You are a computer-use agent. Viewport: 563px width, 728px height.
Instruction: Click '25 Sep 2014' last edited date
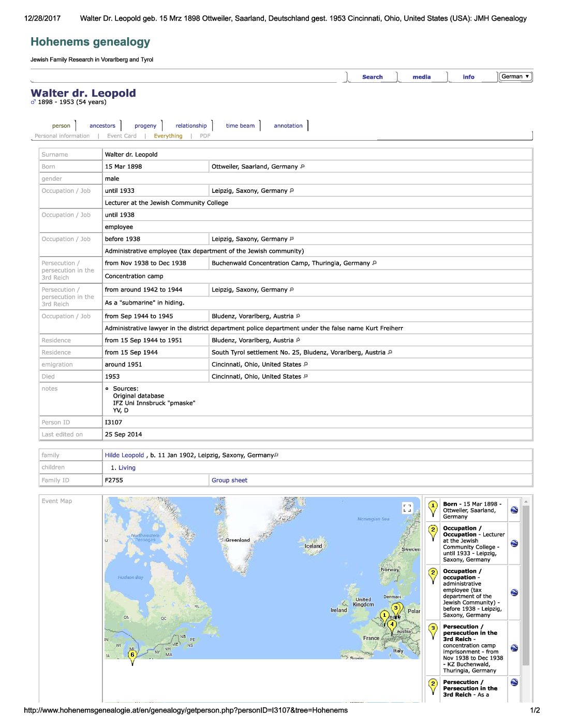[x=123, y=434]
